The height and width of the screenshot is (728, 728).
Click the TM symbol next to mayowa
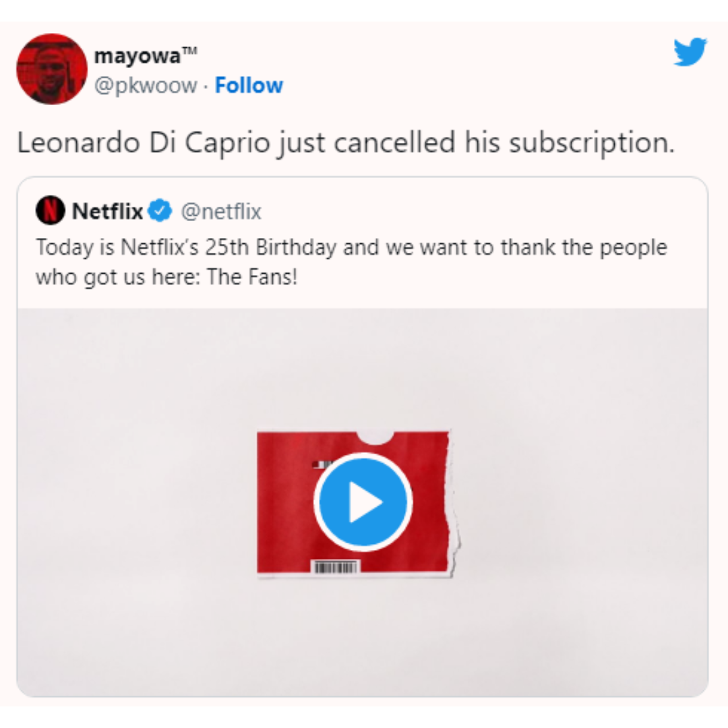[189, 51]
